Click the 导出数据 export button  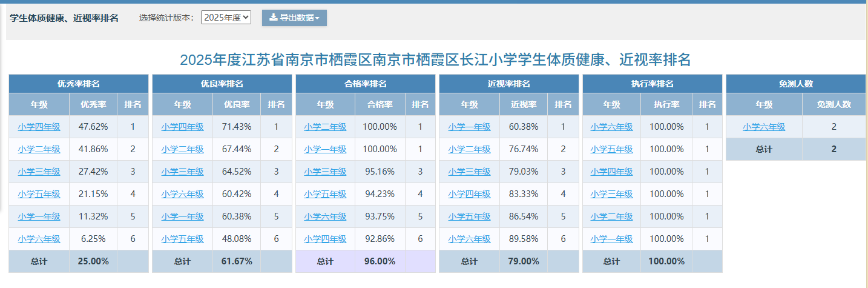coord(294,18)
